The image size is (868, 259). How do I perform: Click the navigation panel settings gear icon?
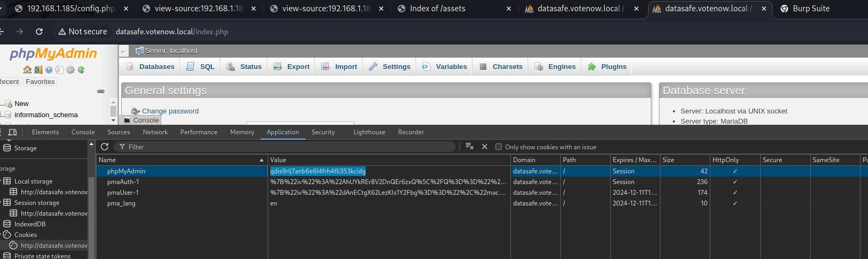coord(70,70)
